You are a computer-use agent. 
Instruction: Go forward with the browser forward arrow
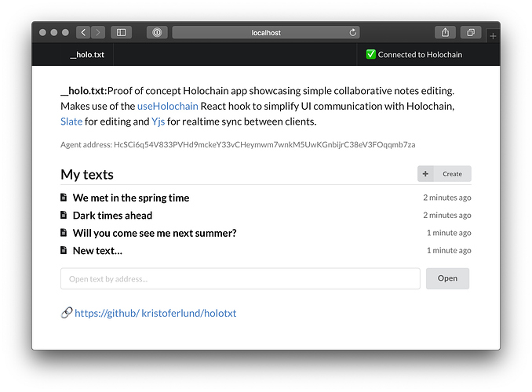click(x=98, y=33)
